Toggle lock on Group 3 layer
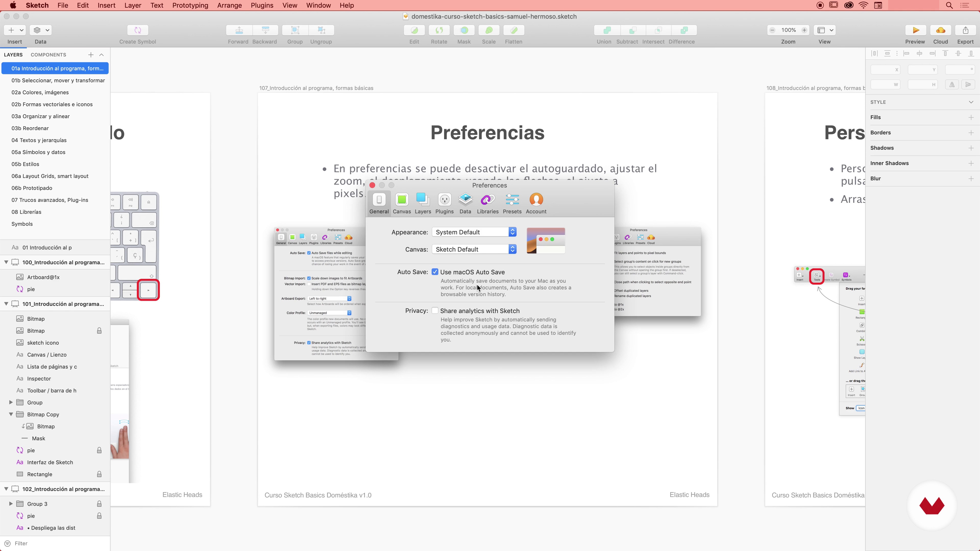Image resolution: width=980 pixels, height=551 pixels. point(99,504)
